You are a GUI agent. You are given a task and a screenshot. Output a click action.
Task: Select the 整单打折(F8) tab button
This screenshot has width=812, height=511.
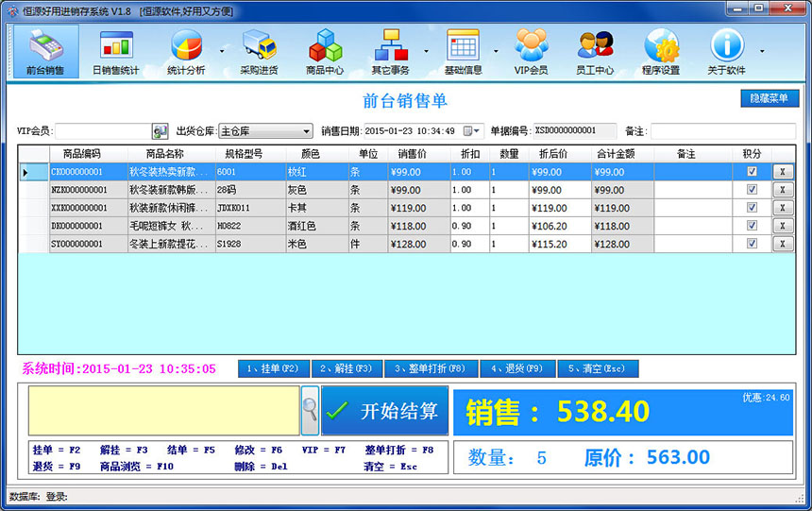[429, 368]
